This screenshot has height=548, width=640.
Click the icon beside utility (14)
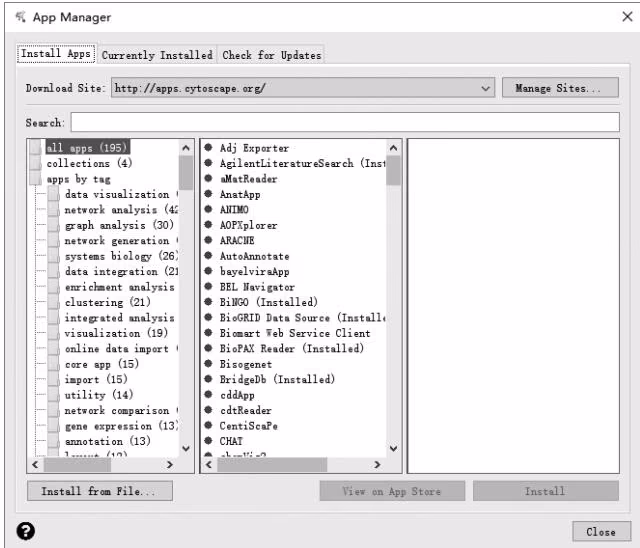(x=53, y=395)
